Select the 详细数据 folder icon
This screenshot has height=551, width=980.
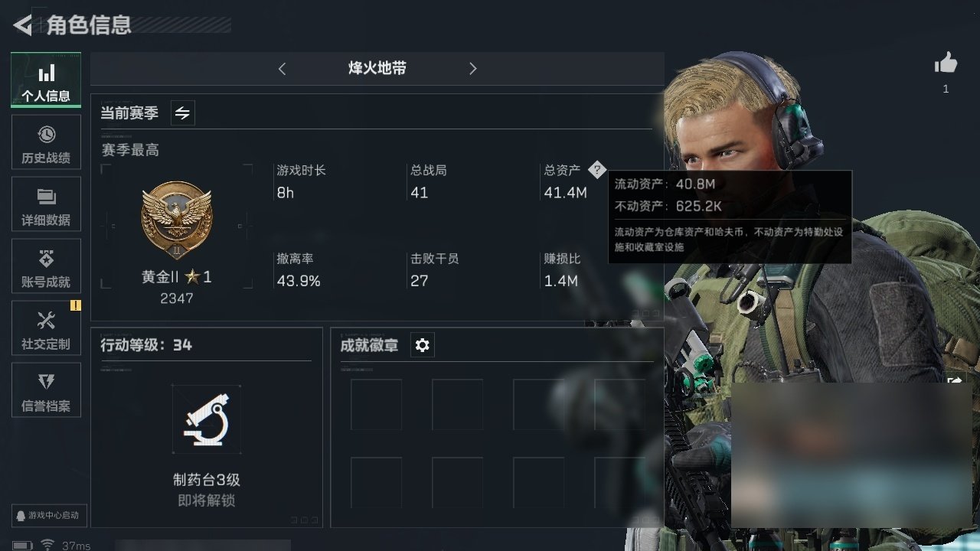(46, 197)
